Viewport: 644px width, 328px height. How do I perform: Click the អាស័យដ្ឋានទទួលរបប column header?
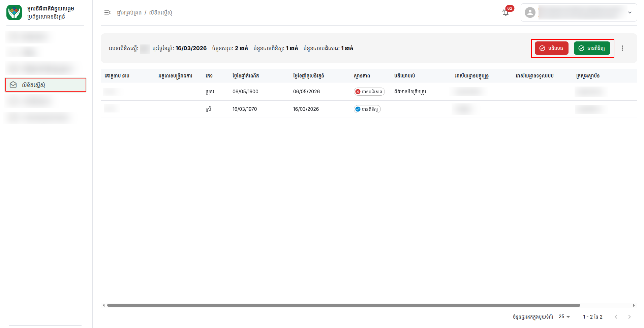tap(534, 76)
